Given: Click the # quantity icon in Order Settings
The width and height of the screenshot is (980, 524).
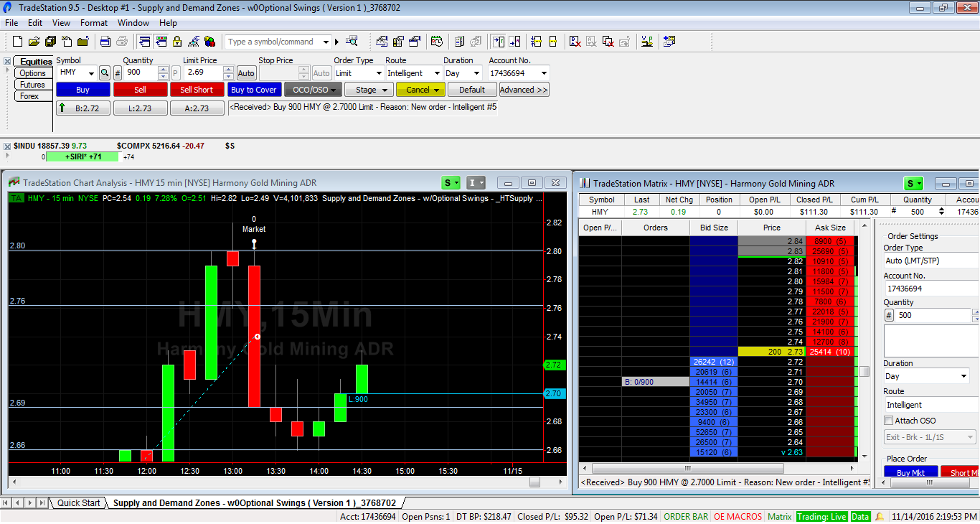Looking at the screenshot, I should coord(890,316).
